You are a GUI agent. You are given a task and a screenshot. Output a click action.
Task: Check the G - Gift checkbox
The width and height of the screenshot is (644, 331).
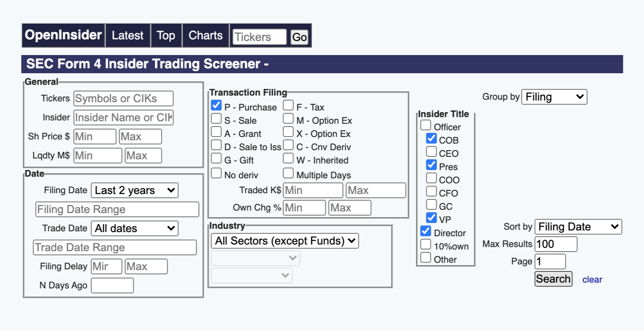216,158
